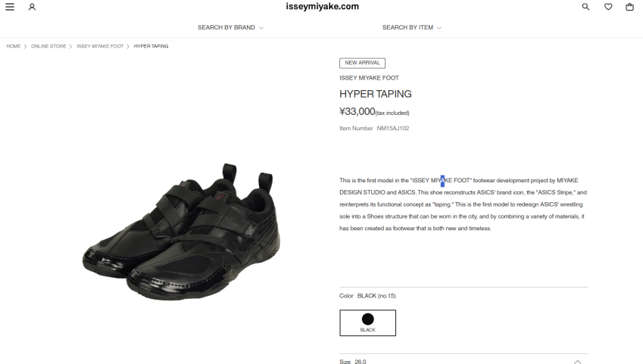
Task: Click the black circle color swatch
Action: click(368, 319)
